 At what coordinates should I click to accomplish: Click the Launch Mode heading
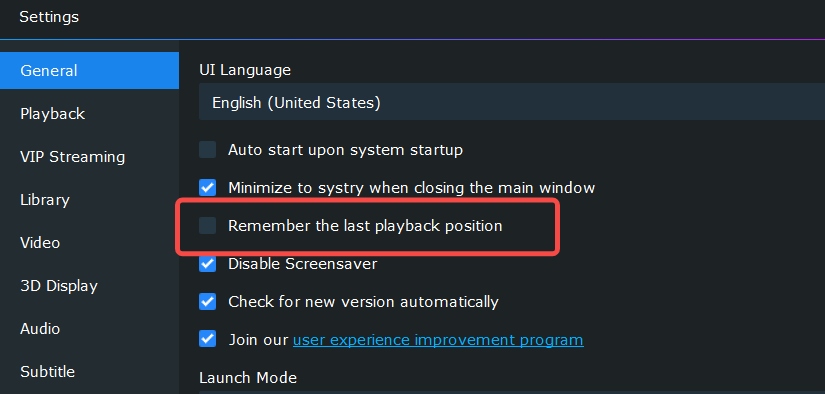pos(248,378)
